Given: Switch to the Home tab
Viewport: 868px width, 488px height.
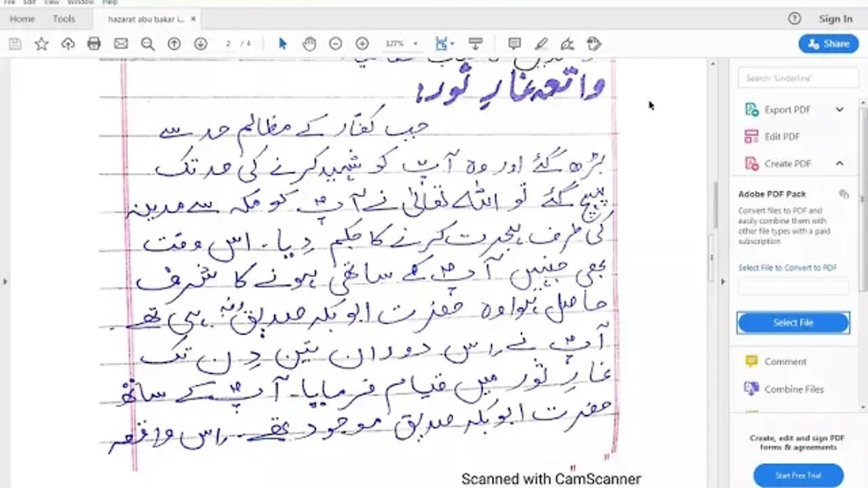Looking at the screenshot, I should [22, 19].
